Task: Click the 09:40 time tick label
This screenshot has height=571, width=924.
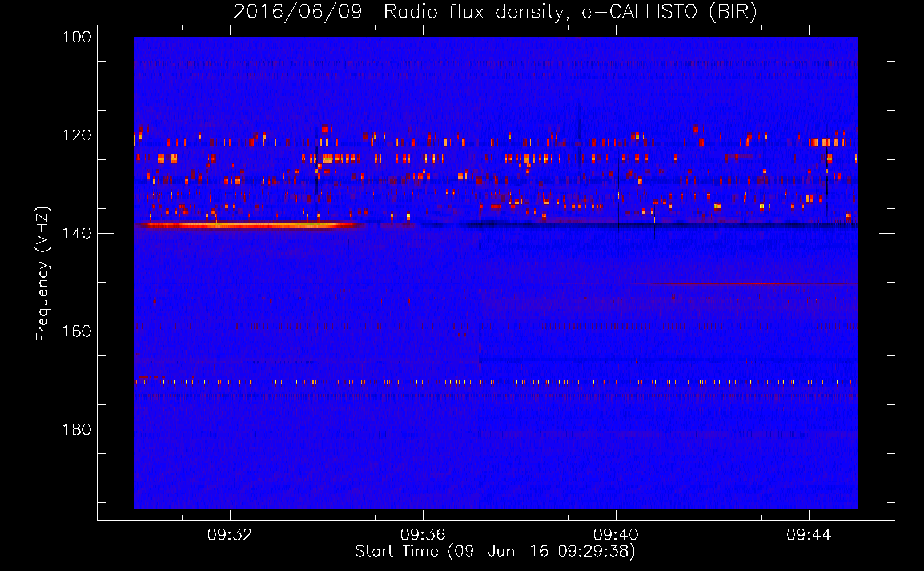Action: tap(616, 535)
